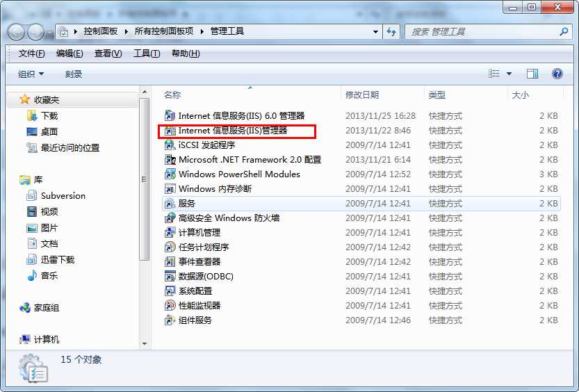Expand the view options dropdown arrow

point(509,74)
